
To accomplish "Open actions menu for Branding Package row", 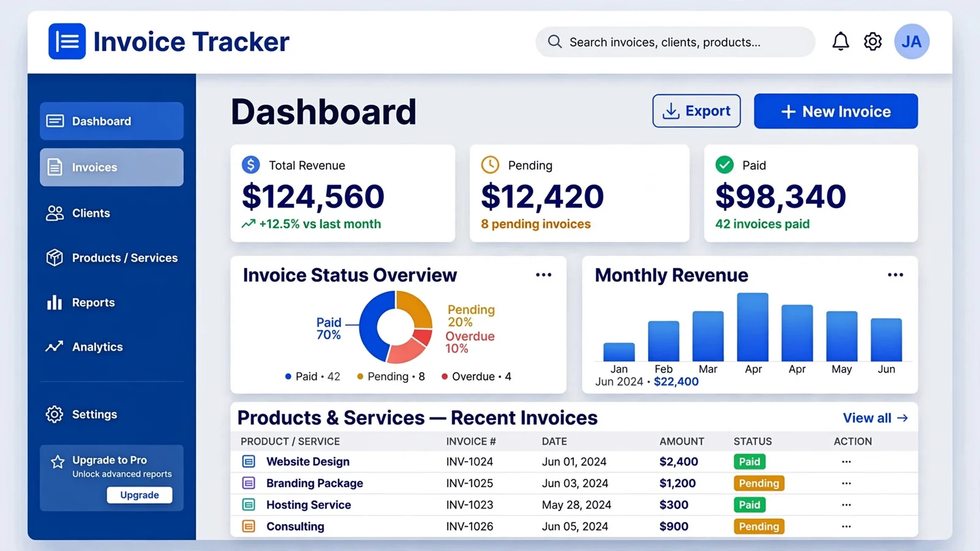I will pyautogui.click(x=846, y=483).
